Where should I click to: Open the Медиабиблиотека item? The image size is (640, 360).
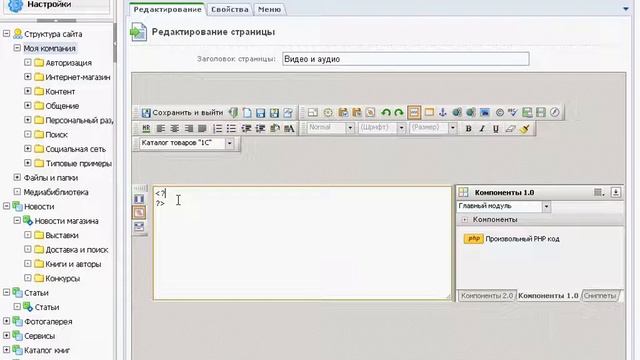pyautogui.click(x=56, y=192)
